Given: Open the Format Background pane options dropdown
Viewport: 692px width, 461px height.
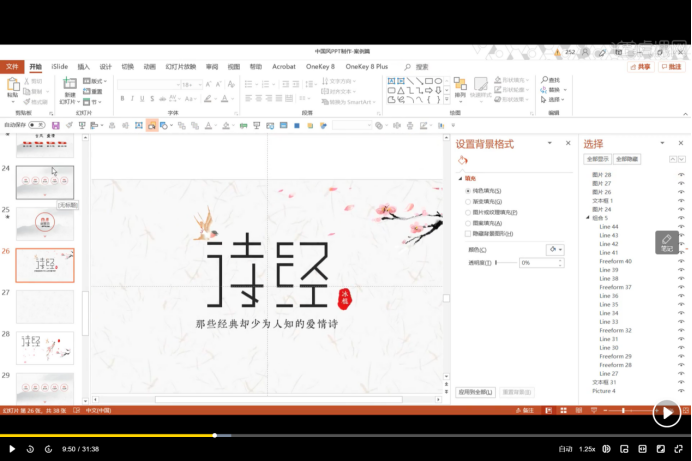Looking at the screenshot, I should point(549,143).
